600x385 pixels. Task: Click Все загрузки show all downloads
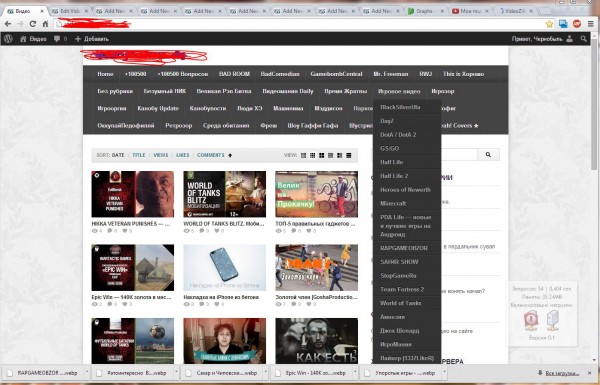pyautogui.click(x=559, y=373)
